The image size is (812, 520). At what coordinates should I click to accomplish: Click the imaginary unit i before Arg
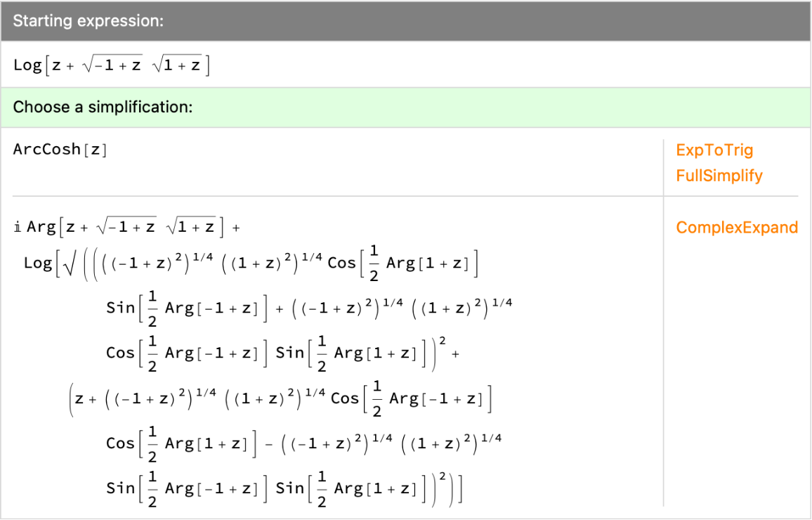(x=18, y=228)
